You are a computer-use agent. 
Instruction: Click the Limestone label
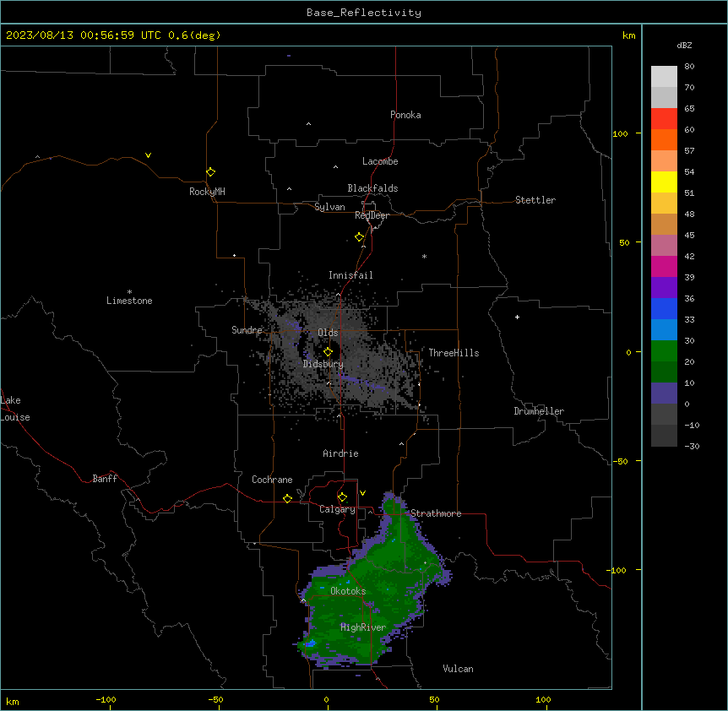click(129, 301)
